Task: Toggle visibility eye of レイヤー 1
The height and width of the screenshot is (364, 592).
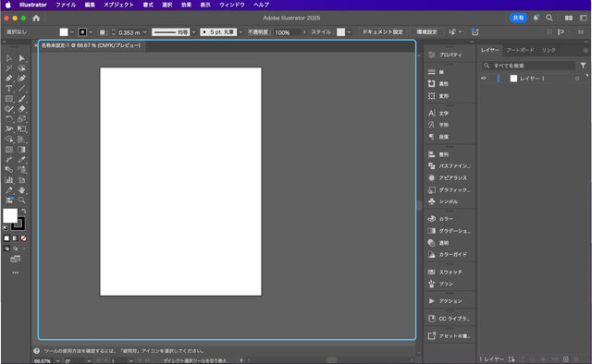Action: (x=484, y=79)
